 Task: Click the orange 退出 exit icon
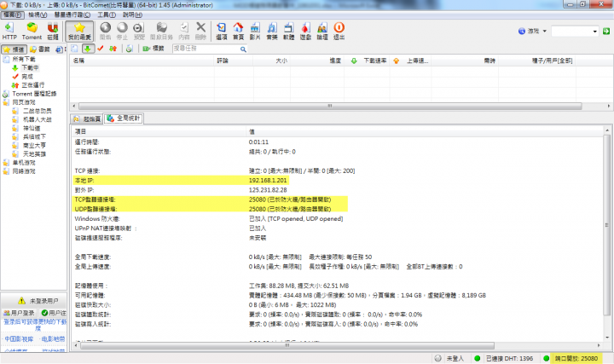click(339, 31)
